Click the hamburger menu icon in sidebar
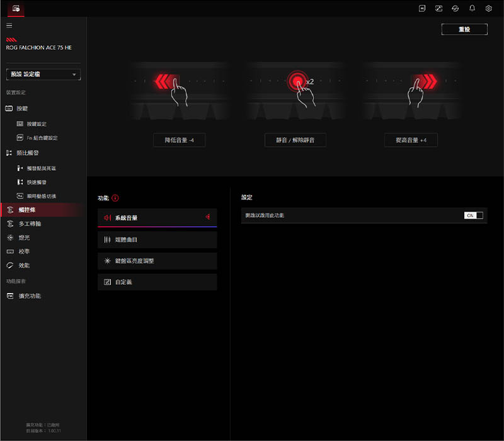 [9, 25]
